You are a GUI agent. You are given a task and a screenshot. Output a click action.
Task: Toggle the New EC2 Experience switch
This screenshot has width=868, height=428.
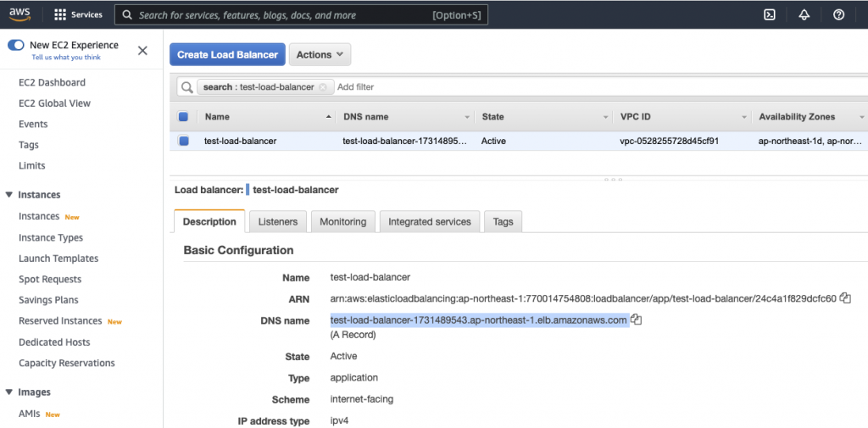coord(16,45)
